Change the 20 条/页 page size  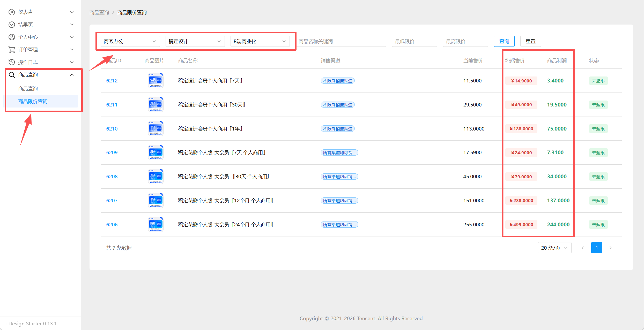pos(554,248)
